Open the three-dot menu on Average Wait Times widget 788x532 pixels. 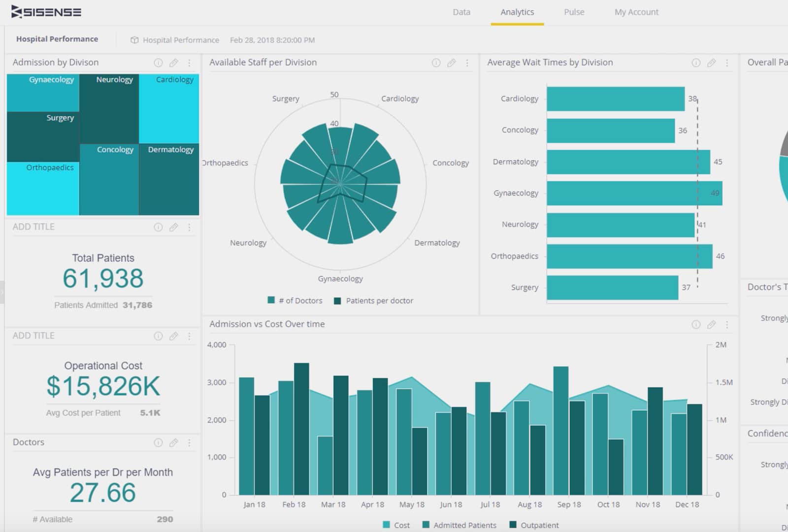[727, 63]
